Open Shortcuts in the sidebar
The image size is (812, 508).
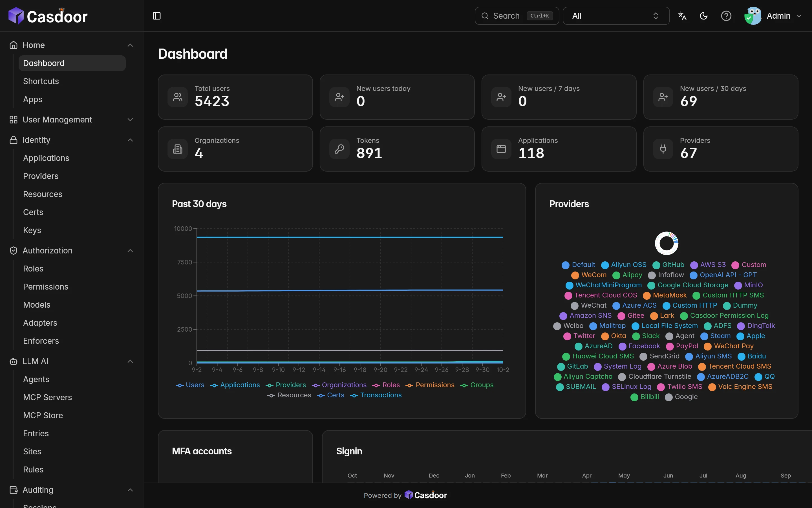(x=72, y=81)
